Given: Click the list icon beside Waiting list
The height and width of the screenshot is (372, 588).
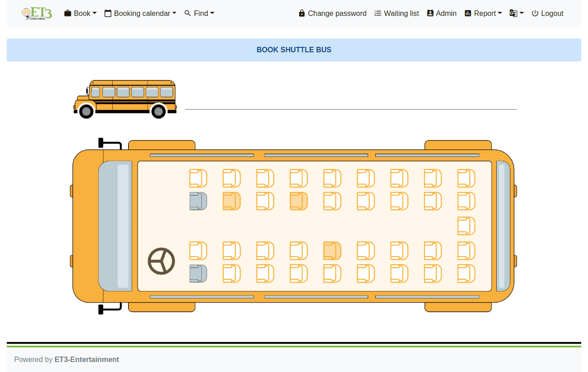Looking at the screenshot, I should pyautogui.click(x=378, y=13).
